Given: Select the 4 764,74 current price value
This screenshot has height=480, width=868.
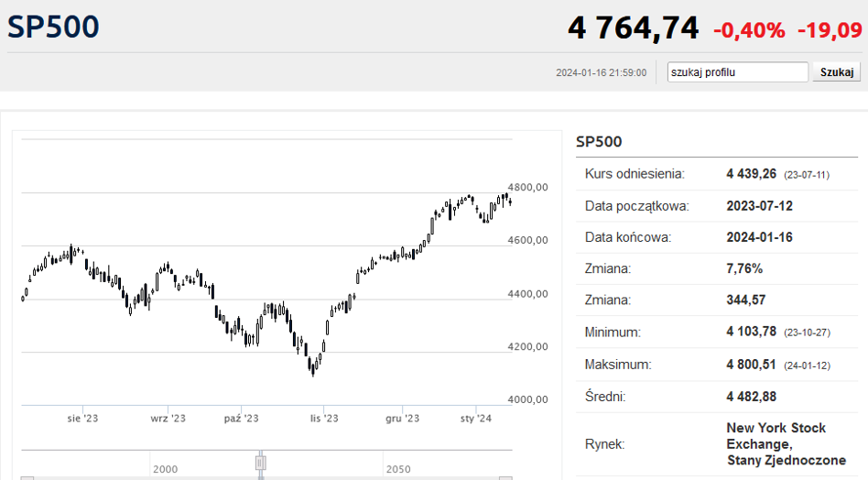Looking at the screenshot, I should (634, 27).
